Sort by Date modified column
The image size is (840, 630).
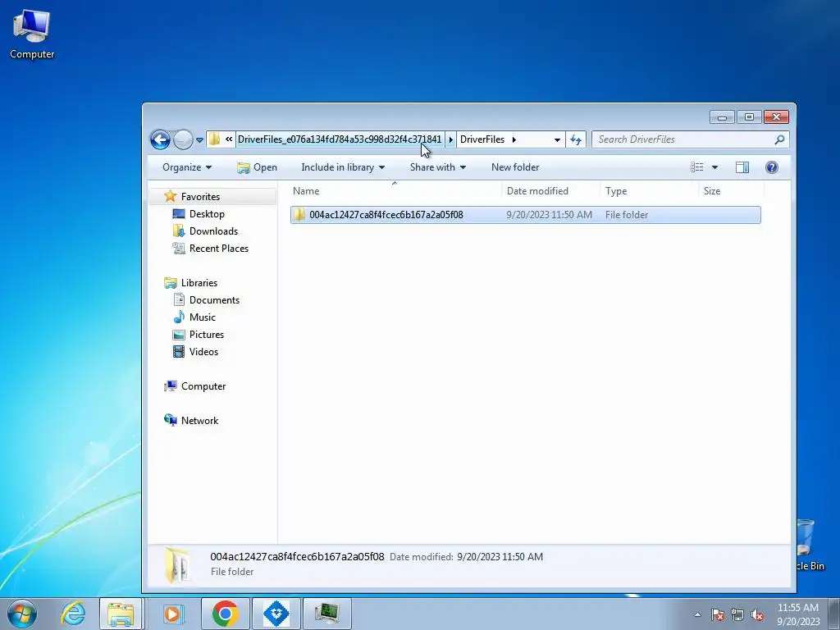tap(550, 190)
